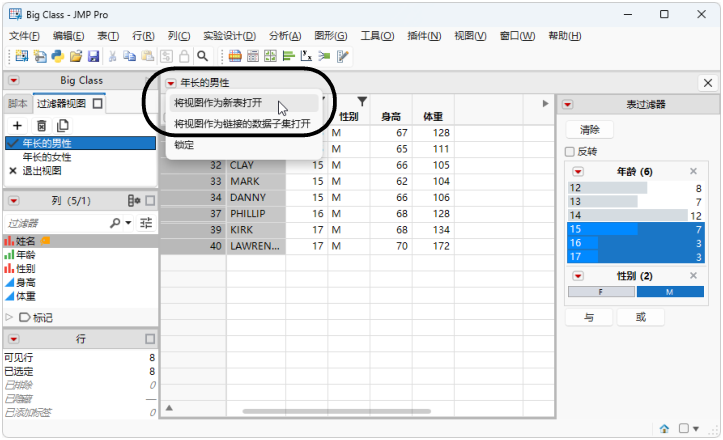Toggle the square box in 列 panel header
The height and width of the screenshot is (440, 723).
click(150, 201)
